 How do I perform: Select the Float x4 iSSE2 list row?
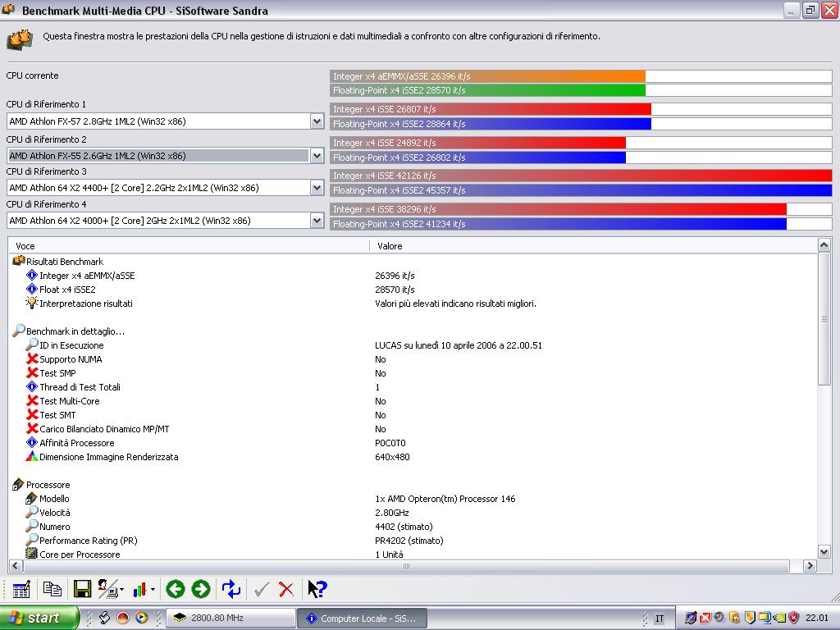tap(413, 290)
